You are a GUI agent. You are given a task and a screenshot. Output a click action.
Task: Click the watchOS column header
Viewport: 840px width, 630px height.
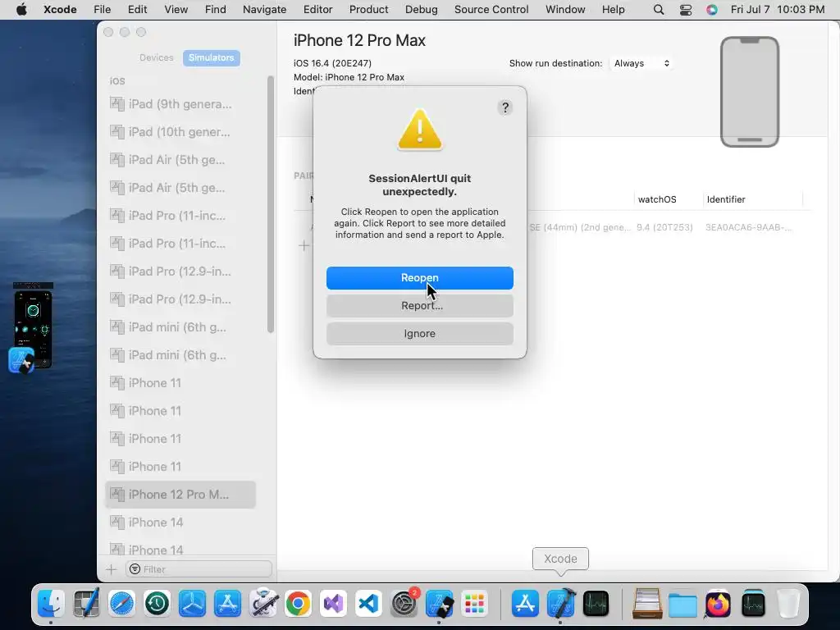tap(657, 199)
